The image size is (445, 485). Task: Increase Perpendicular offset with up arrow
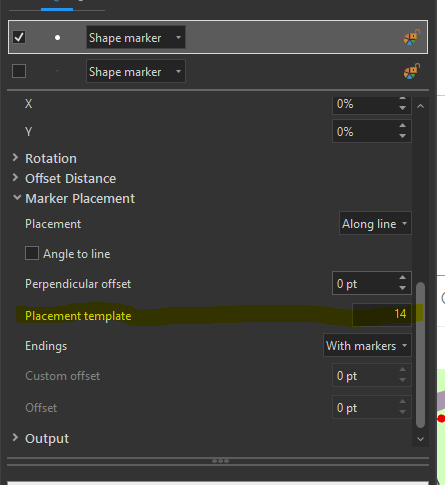[x=402, y=277]
